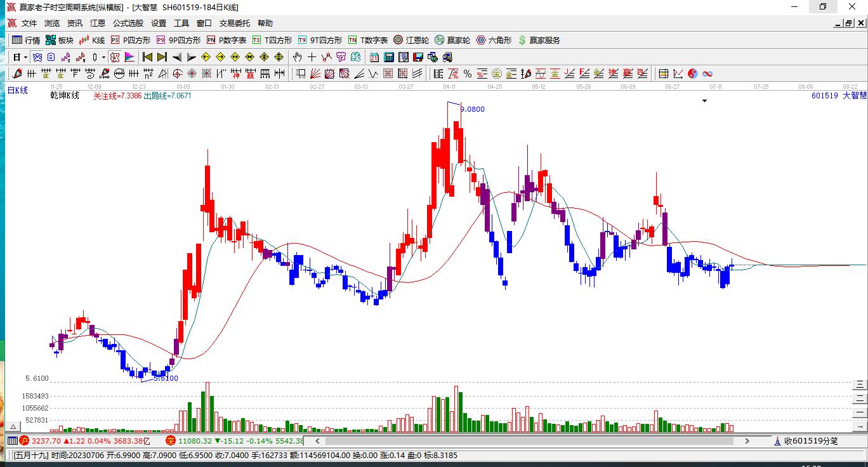Image resolution: width=868 pixels, height=467 pixels.
Task: Open the 浏览 menu
Action: 52,23
